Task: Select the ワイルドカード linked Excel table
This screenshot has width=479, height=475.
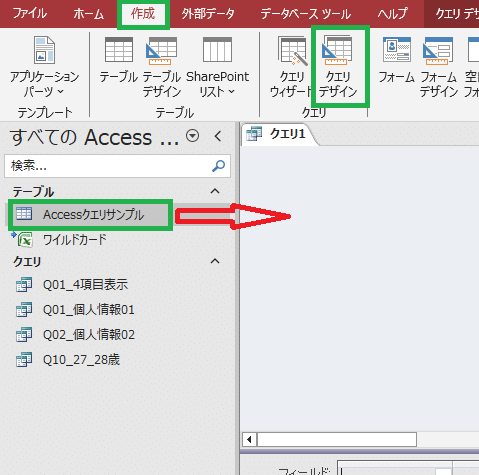Action: 117,240
